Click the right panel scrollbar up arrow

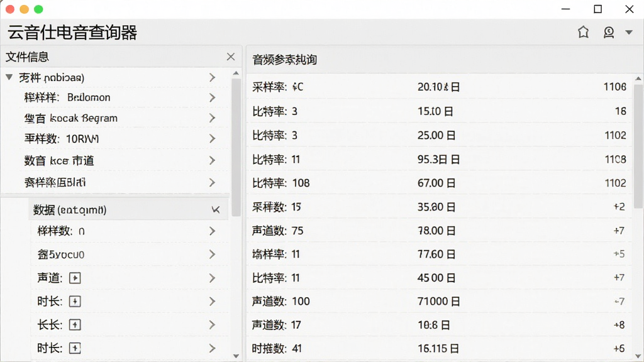click(638, 79)
